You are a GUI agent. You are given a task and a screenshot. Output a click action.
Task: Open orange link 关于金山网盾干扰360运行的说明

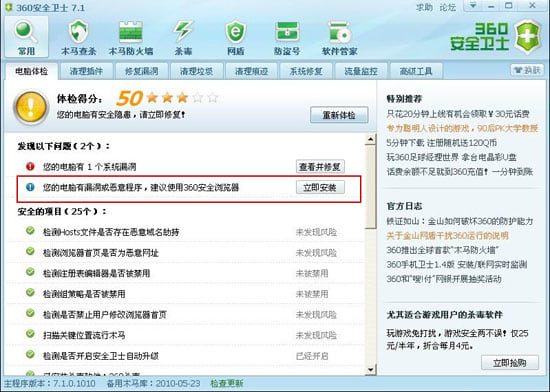pyautogui.click(x=447, y=236)
